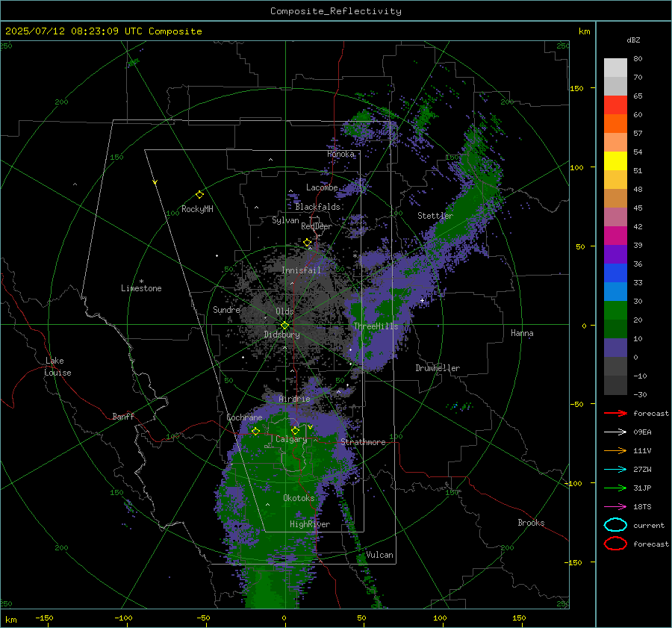The width and height of the screenshot is (672, 628).
Task: Click the Lacombe city label
Action: point(322,187)
